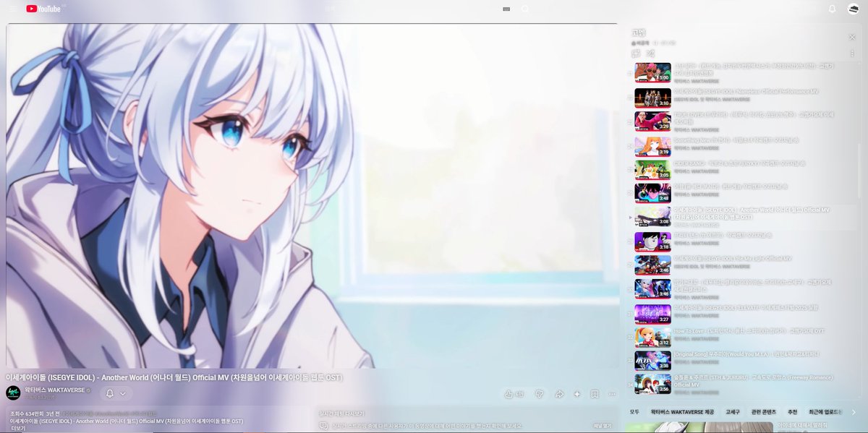Toggle playlist loop
This screenshot has width=868, height=433.
point(636,53)
